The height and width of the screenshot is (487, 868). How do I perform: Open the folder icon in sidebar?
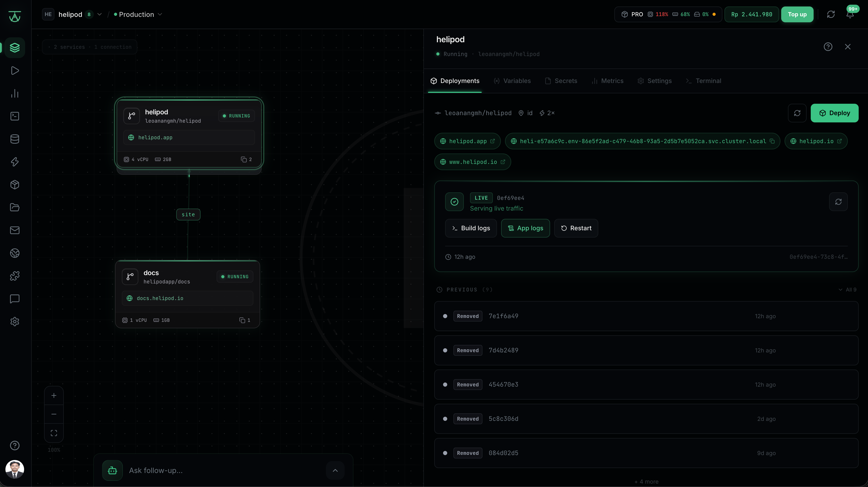tap(15, 207)
